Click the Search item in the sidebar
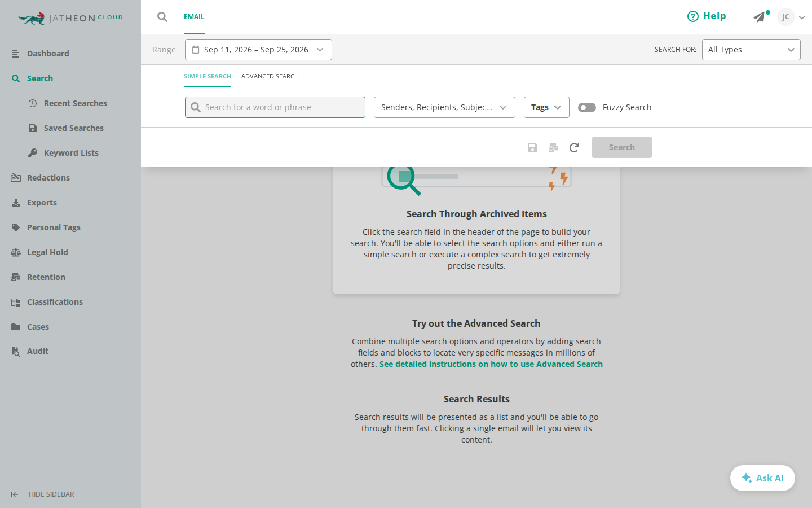 [x=40, y=78]
